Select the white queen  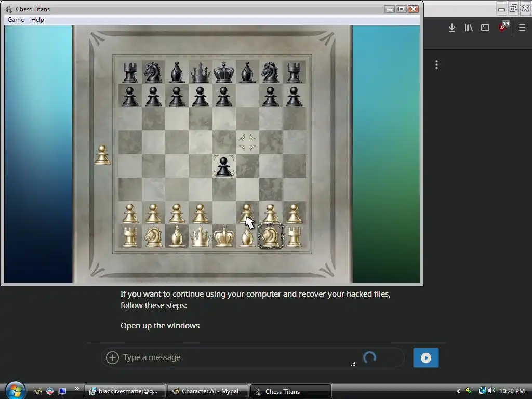(200, 236)
